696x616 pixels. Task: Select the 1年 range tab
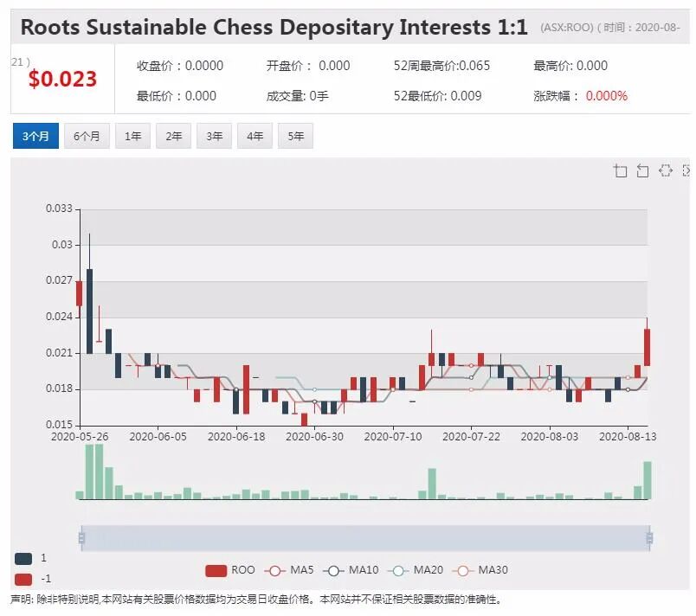(132, 136)
